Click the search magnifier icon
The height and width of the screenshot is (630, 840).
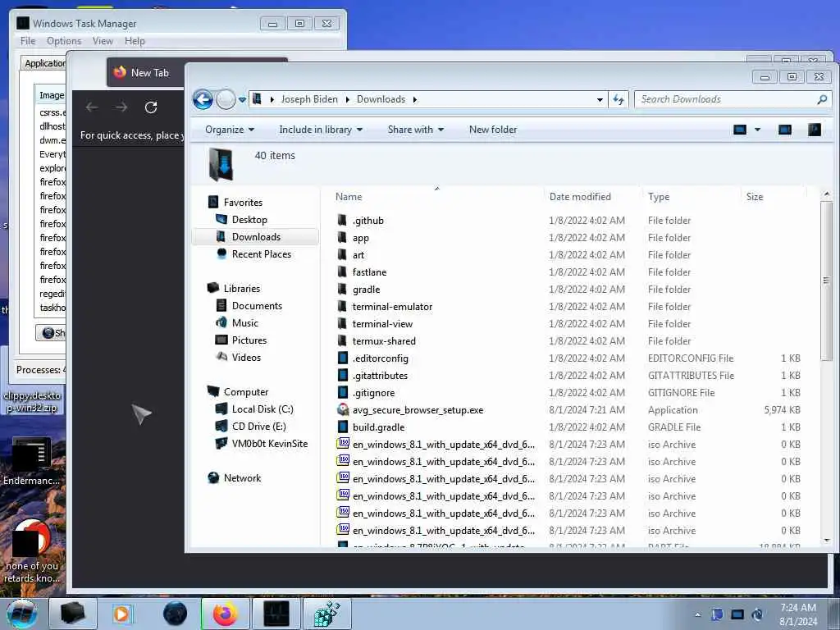[x=822, y=99]
